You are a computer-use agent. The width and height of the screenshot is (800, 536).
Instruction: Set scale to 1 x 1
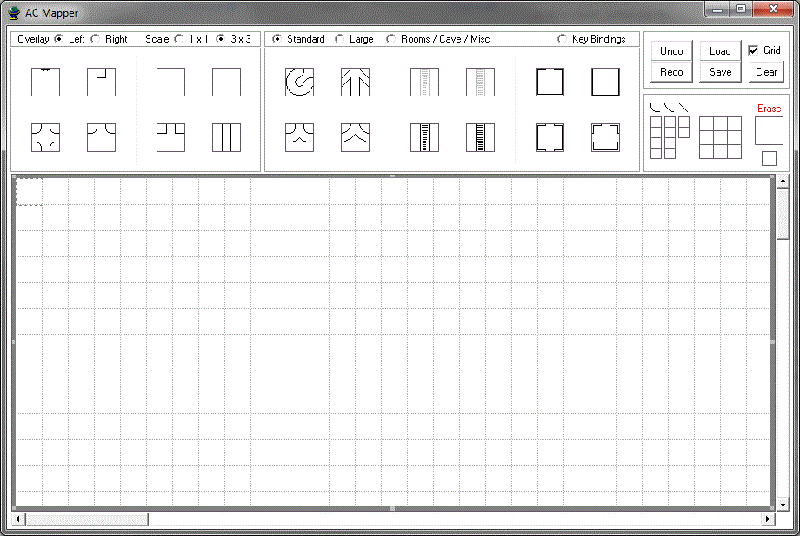pyautogui.click(x=179, y=40)
